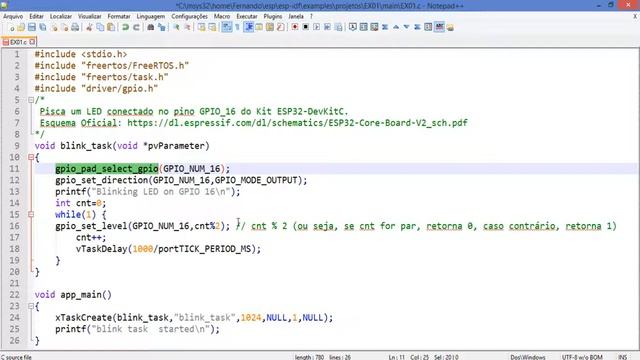Click the Dos\Windows status bar entry

pos(528,357)
